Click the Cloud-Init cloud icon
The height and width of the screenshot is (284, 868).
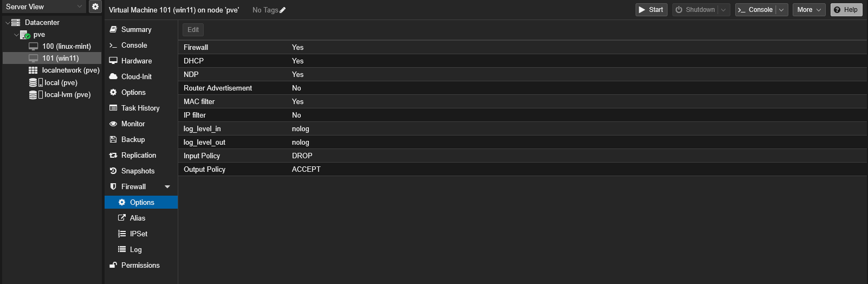click(x=113, y=76)
